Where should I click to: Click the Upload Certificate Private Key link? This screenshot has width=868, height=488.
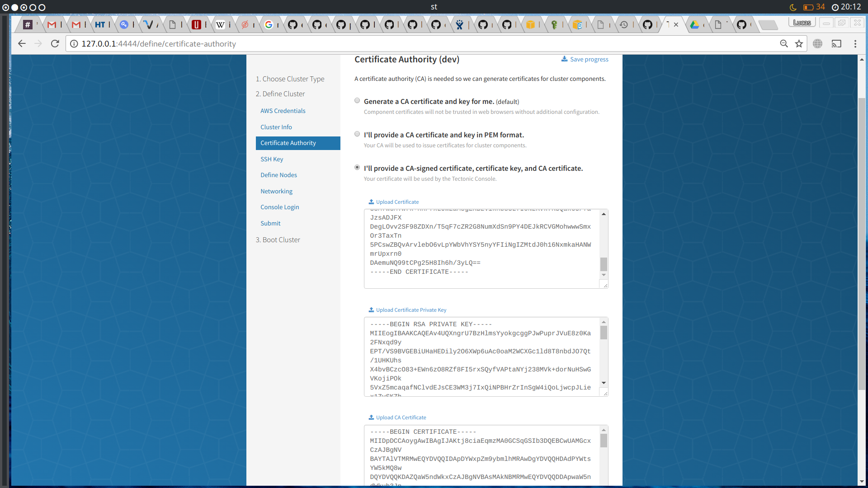[410, 310]
